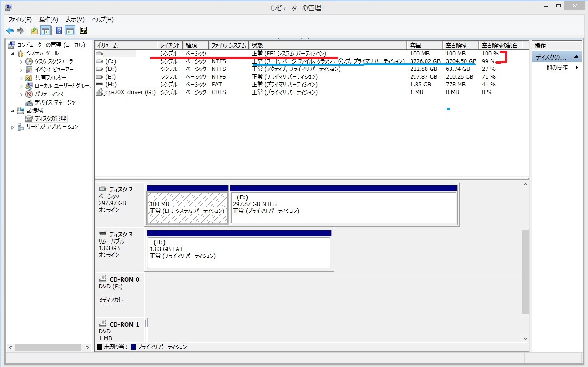Expand the イベント ビューアー node arrow
Screen dimensions: 588x367
click(x=21, y=70)
